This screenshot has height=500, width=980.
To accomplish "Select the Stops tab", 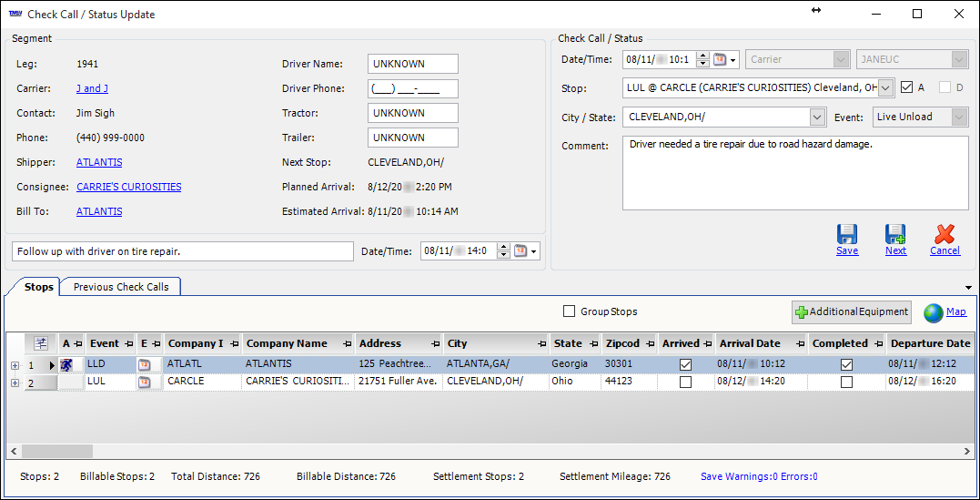I will pos(39,287).
